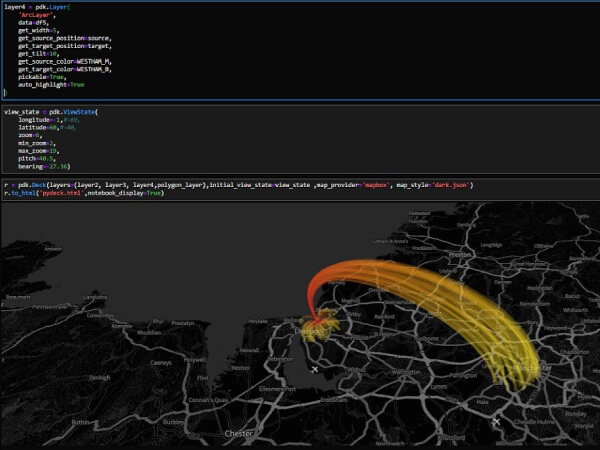Click the Holywell label on the map
600x450 pixels.
point(194,360)
